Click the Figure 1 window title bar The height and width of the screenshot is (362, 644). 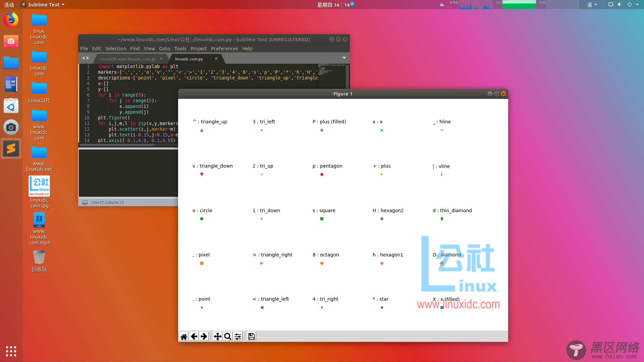click(343, 94)
